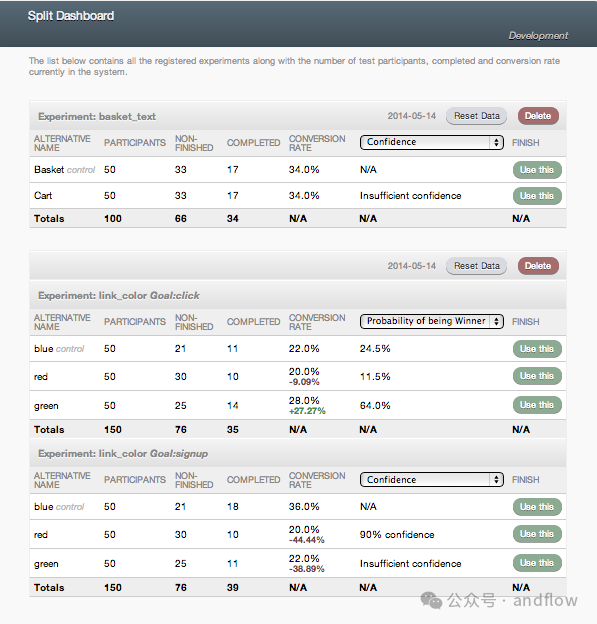The width and height of the screenshot is (597, 624).
Task: Use this for red with 90% confidence
Action: 537,534
